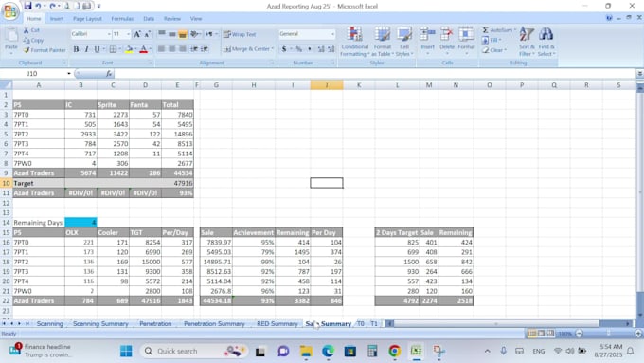Toggle Middle Align vertical alignment
The height and width of the screenshot is (363, 644).
click(x=172, y=34)
